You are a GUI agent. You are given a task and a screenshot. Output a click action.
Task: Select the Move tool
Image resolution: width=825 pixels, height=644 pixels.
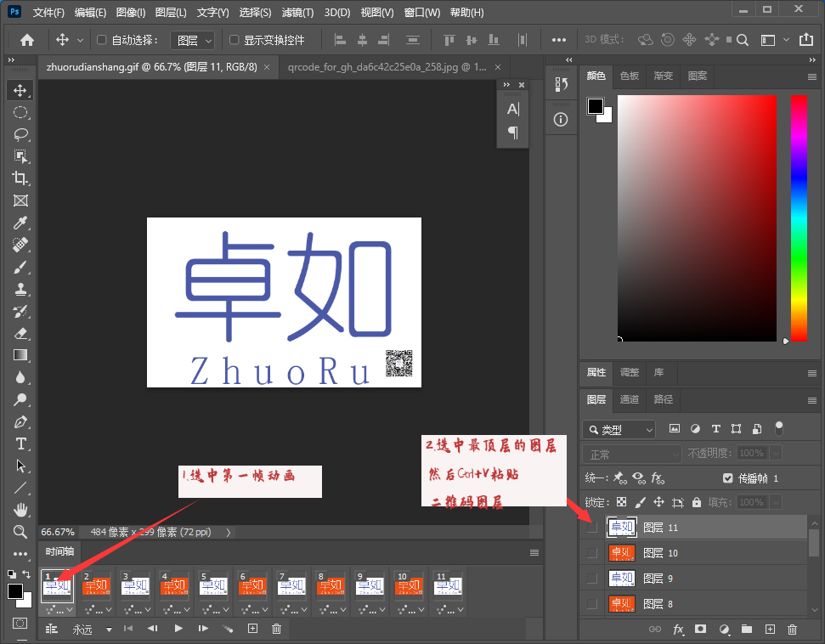click(x=20, y=89)
